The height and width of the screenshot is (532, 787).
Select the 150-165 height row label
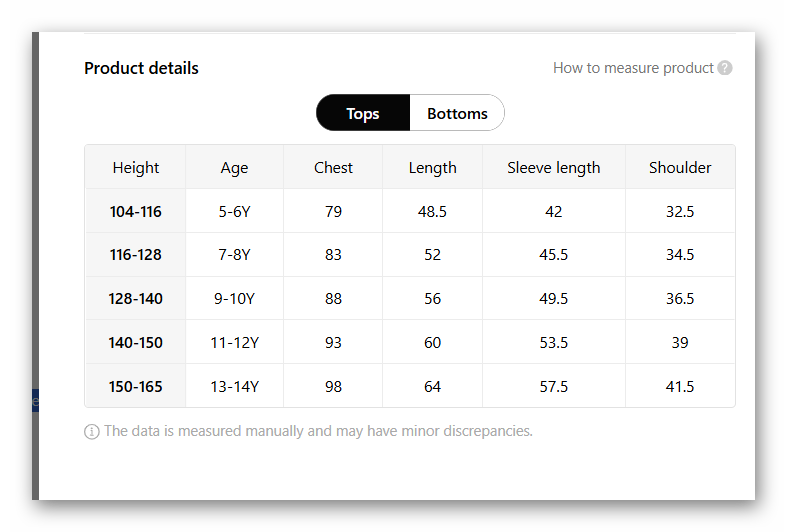point(136,387)
